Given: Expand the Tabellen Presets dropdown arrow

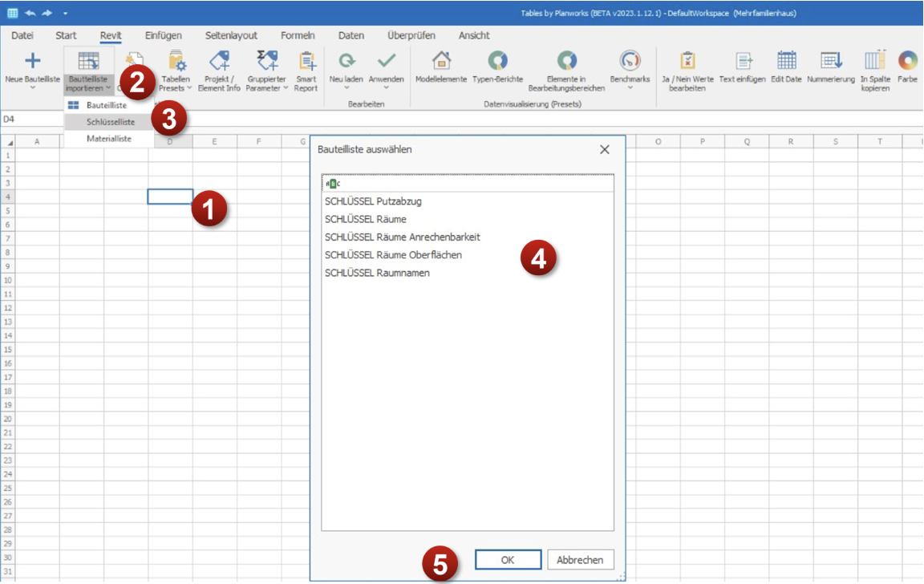Looking at the screenshot, I should point(189,88).
